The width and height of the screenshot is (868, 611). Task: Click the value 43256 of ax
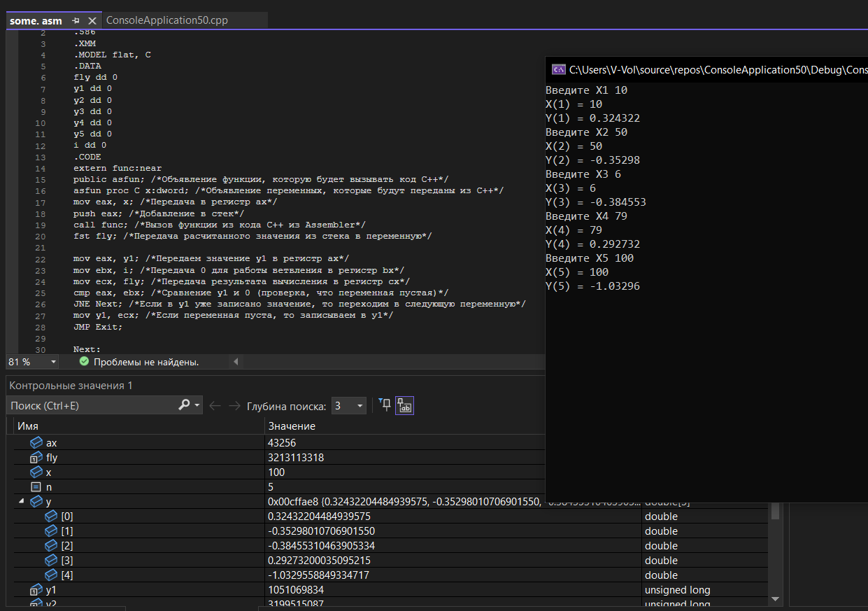click(282, 443)
